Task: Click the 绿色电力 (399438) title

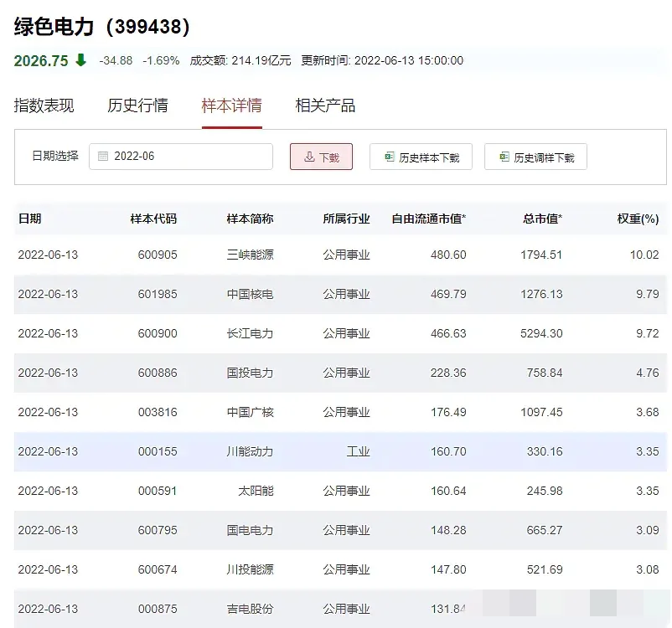Action: (x=101, y=27)
